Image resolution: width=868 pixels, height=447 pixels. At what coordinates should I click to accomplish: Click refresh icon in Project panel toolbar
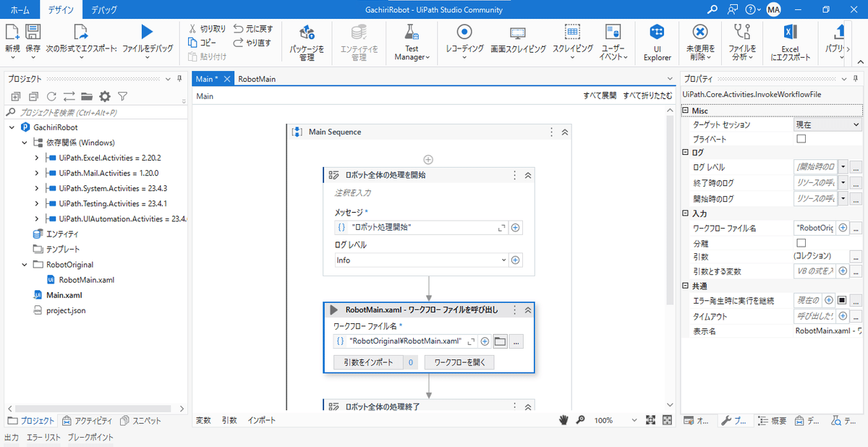click(x=51, y=96)
